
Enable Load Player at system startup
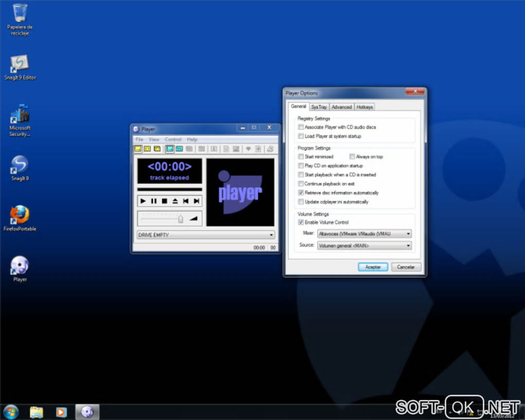click(x=301, y=136)
